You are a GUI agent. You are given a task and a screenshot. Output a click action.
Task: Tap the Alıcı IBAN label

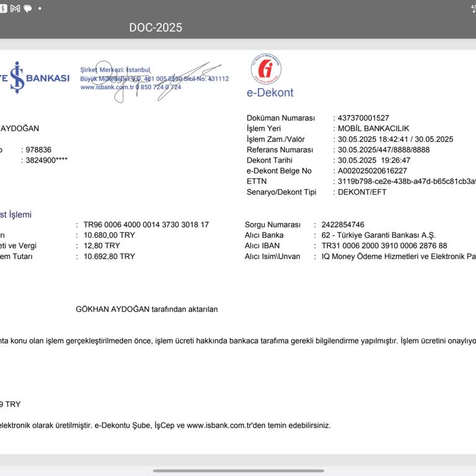tap(262, 245)
